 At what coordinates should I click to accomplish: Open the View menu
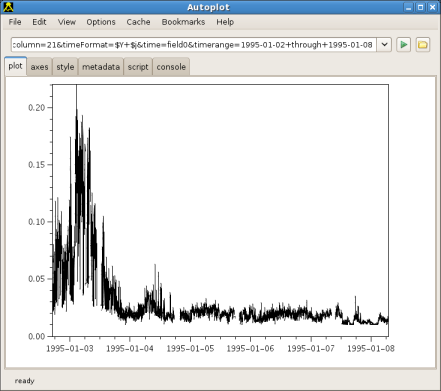[x=67, y=22]
